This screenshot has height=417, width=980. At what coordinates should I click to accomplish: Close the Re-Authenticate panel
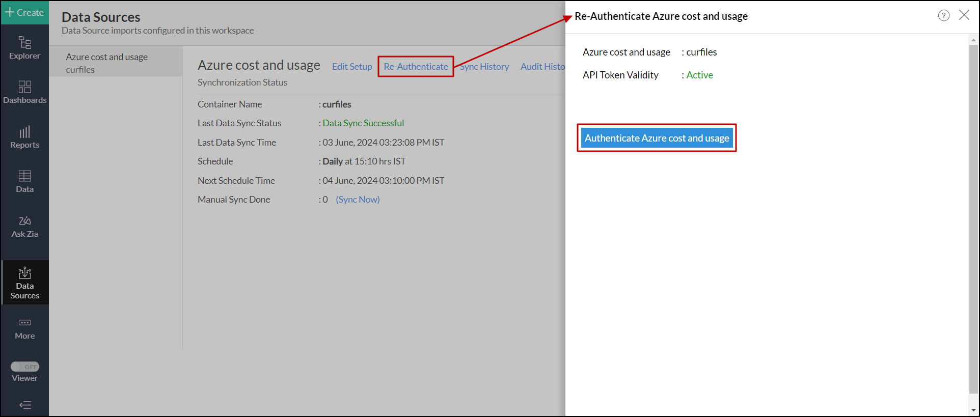pos(964,15)
